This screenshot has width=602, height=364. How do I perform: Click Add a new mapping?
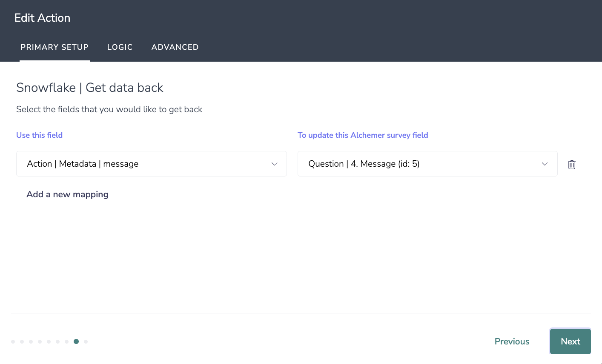point(67,194)
